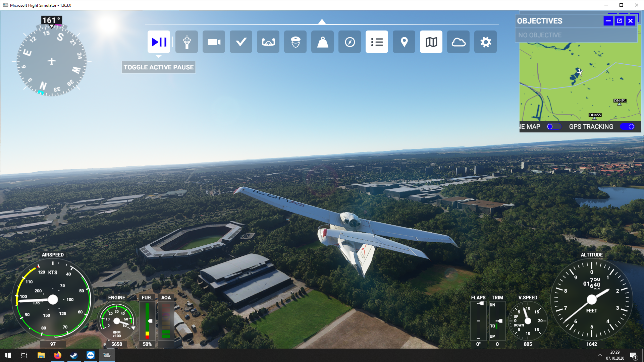Select the DN491 waypoint on the map

click(620, 102)
